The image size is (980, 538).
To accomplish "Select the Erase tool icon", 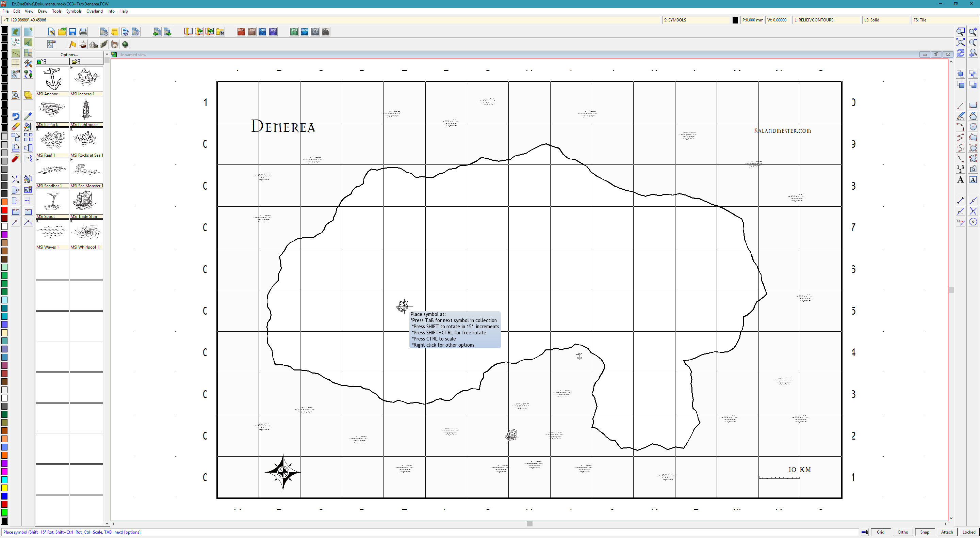I will [16, 127].
